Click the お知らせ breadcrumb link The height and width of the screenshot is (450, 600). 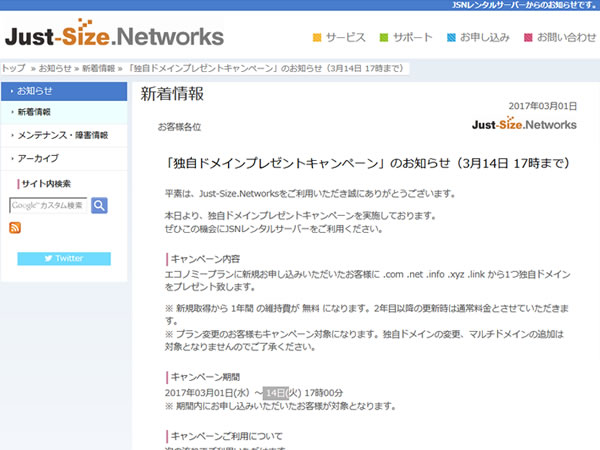pyautogui.click(x=55, y=68)
